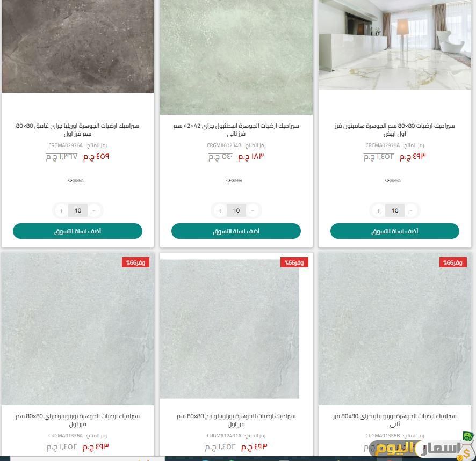The width and height of the screenshot is (476, 461).
Task: Click GEMMA brand logo under Hampton tile
Action: pyautogui.click(x=393, y=181)
